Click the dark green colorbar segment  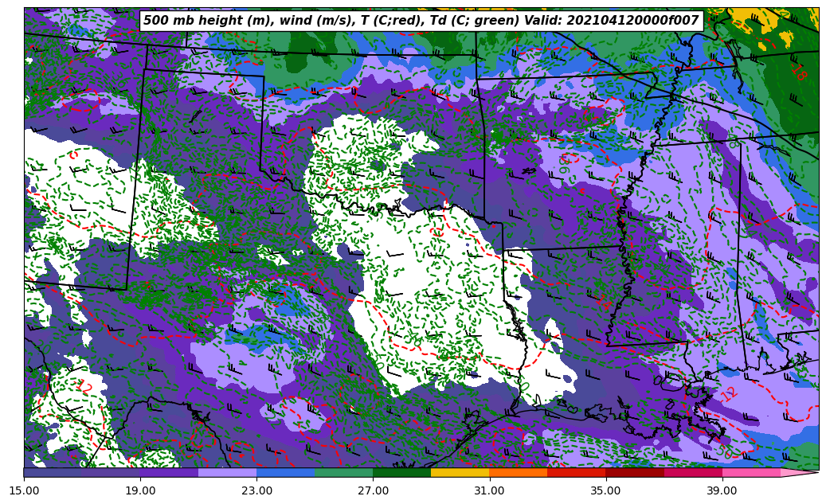tap(401, 472)
